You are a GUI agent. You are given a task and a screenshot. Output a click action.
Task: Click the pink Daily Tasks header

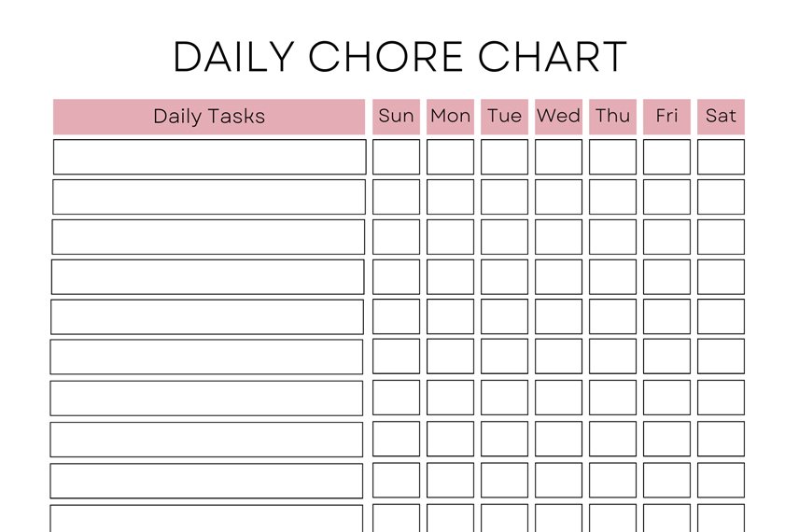(x=209, y=117)
